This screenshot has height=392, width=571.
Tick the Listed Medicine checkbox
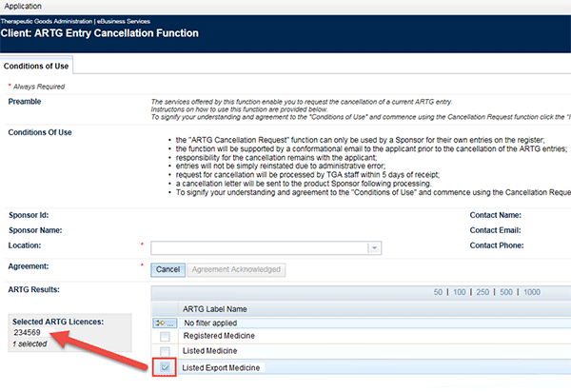pos(166,352)
